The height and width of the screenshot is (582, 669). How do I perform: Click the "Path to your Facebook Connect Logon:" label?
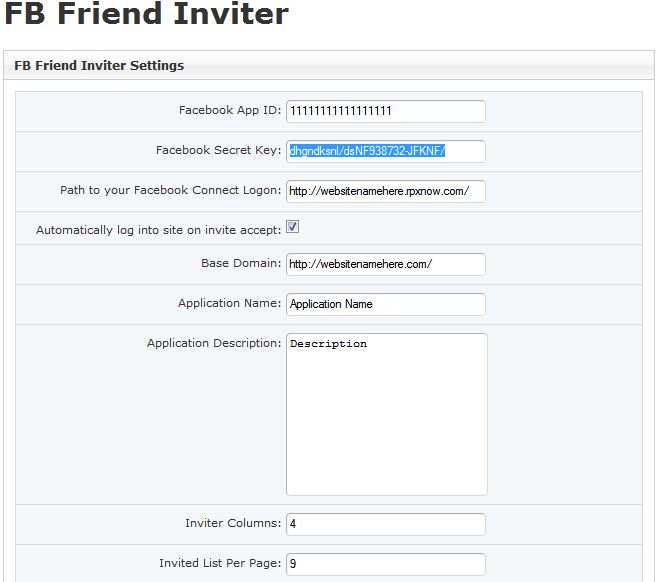tap(170, 191)
